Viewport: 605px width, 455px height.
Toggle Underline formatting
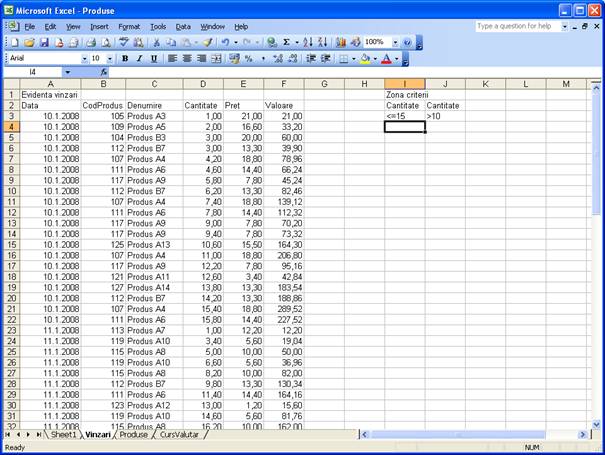(154, 59)
